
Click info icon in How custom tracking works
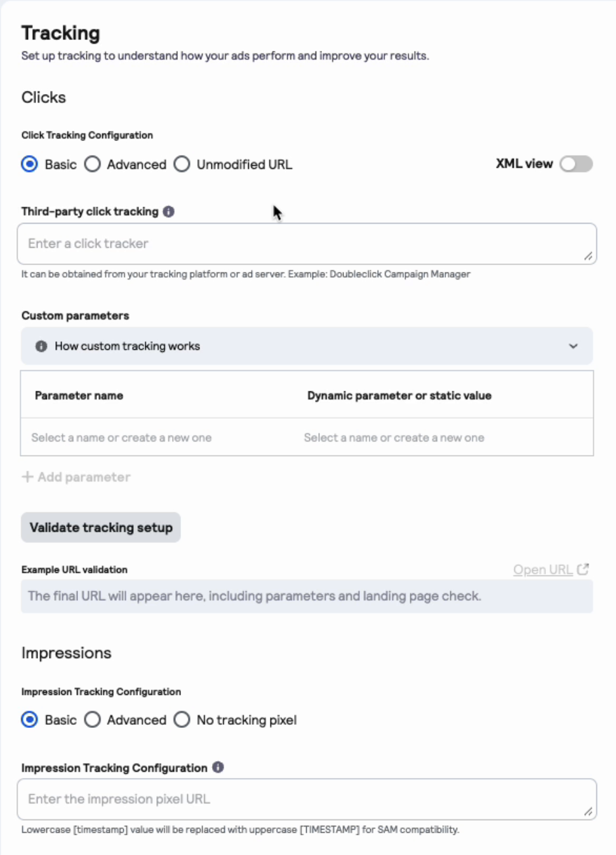pyautogui.click(x=41, y=346)
